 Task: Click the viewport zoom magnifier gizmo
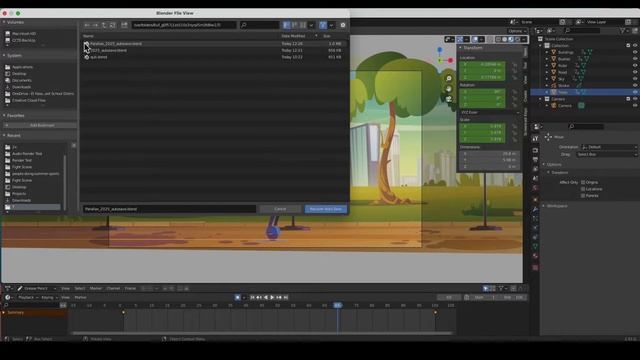(449, 78)
